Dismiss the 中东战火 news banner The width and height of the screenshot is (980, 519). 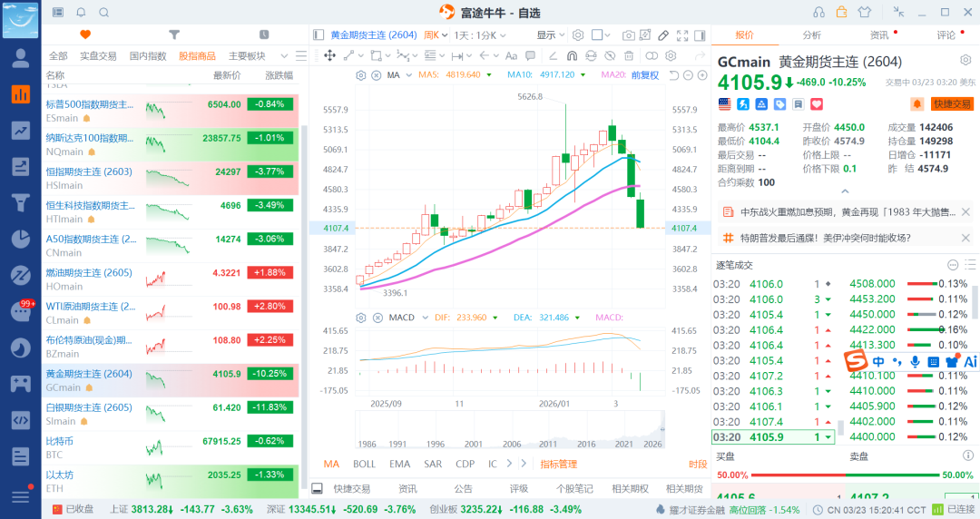coord(965,212)
